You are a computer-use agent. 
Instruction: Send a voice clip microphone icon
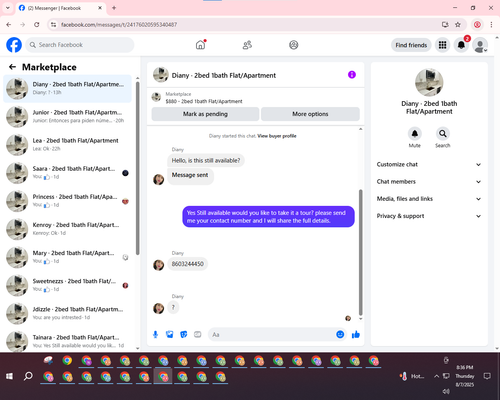click(x=155, y=334)
